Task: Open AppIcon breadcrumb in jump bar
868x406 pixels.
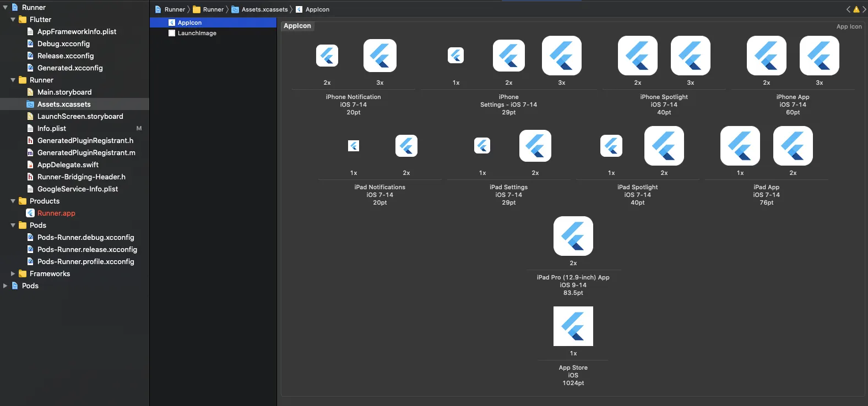Action: point(312,9)
